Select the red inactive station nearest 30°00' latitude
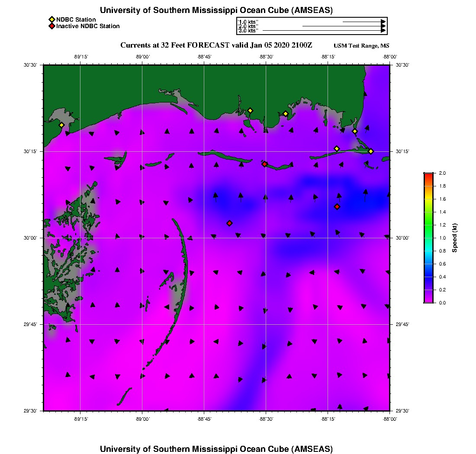 coord(229,223)
